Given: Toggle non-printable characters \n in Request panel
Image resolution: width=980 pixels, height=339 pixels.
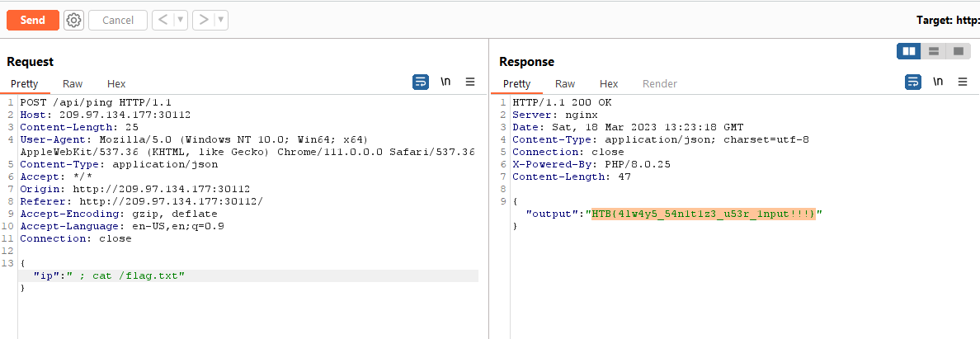Looking at the screenshot, I should point(445,82).
